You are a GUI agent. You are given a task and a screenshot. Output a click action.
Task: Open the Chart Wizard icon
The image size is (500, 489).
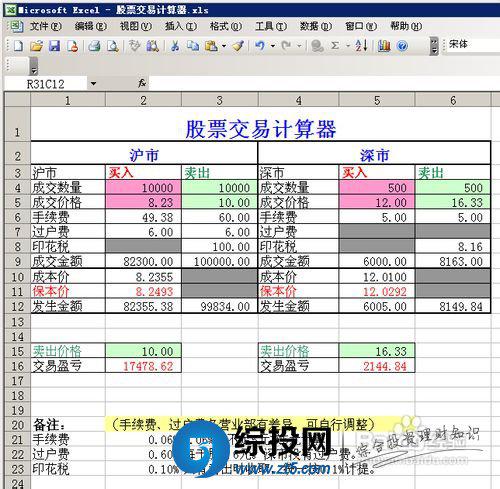[x=384, y=46]
